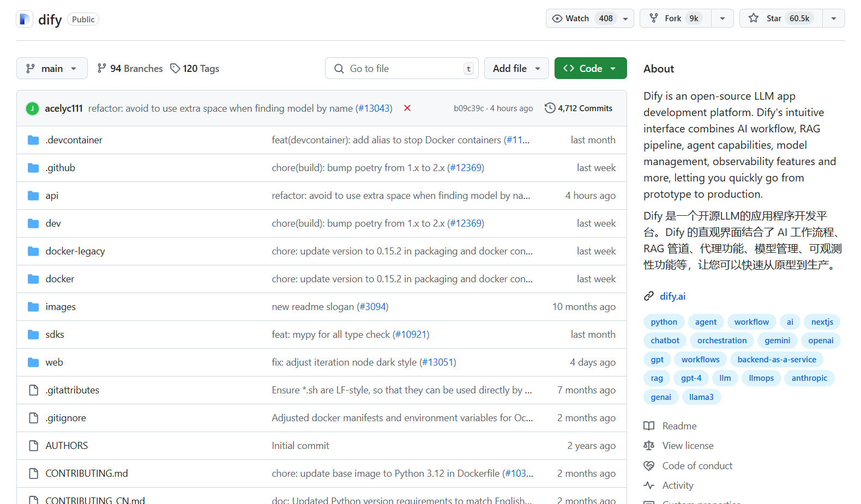The height and width of the screenshot is (504, 861).
Task: Open the AUTHORS file name
Action: coord(67,446)
